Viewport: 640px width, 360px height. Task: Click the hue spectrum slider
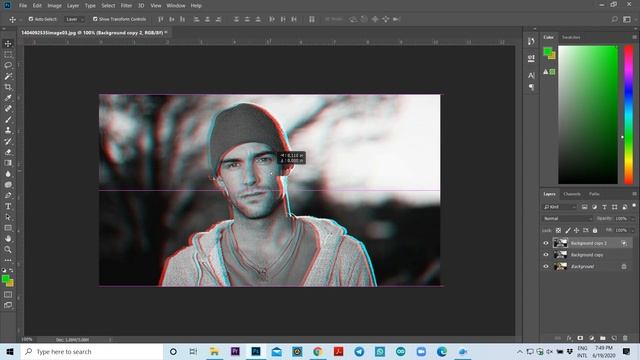[629, 115]
